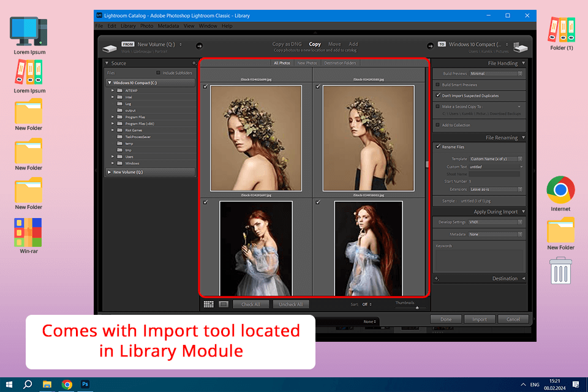Open the Build Previews dropdown
588x392 pixels.
(496, 73)
